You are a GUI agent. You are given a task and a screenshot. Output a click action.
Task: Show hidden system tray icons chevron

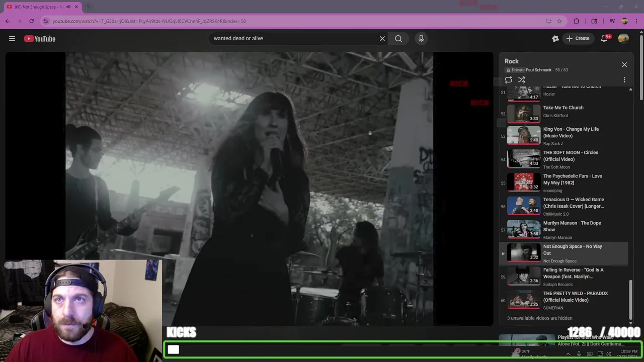pos(568,354)
